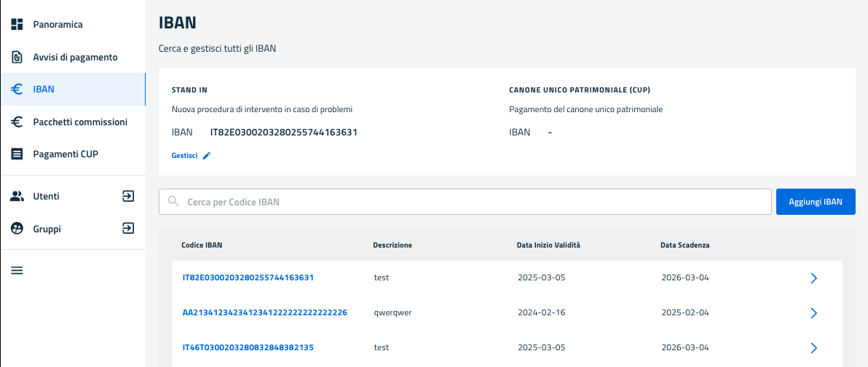Open the chevron for the qwerqwer IBAN row
868x367 pixels.
814,313
